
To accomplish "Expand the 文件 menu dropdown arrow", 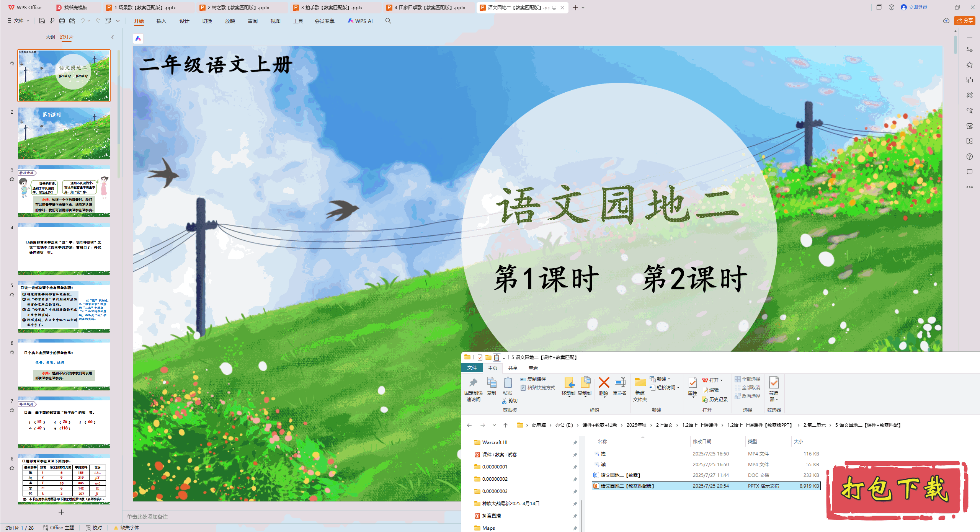I will 28,21.
